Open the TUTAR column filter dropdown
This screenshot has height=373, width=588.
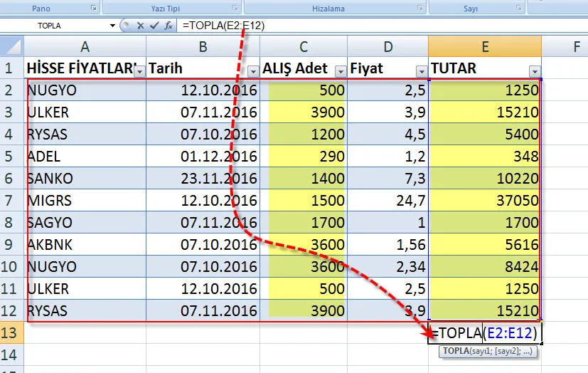click(x=534, y=70)
